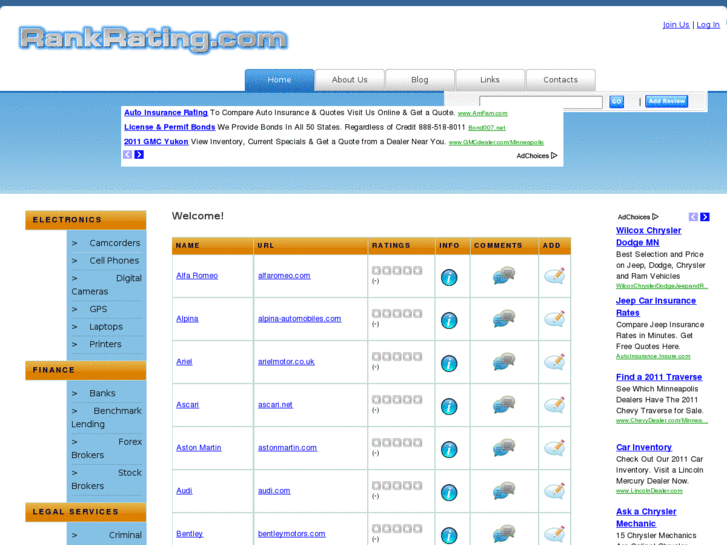Open Banks category under Finance
This screenshot has width=727, height=545.
pos(102,393)
